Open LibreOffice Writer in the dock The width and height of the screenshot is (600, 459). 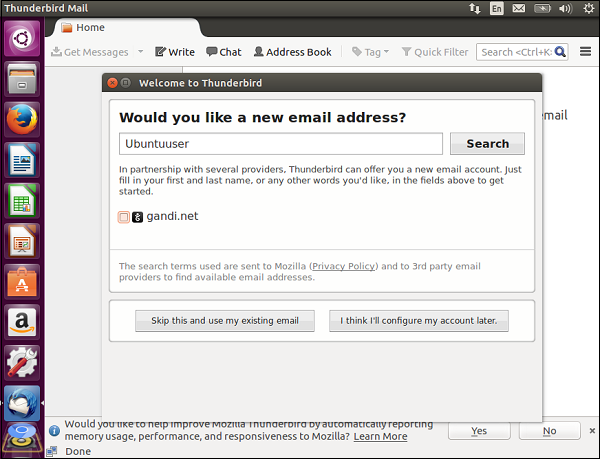coord(22,160)
